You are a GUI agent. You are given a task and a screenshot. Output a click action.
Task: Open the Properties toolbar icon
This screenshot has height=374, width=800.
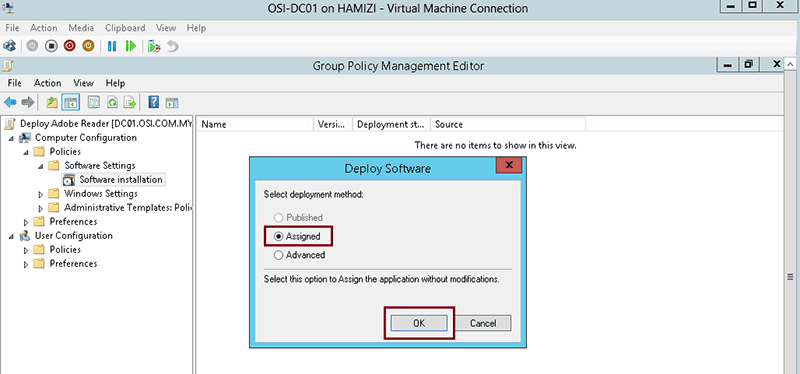pos(93,103)
